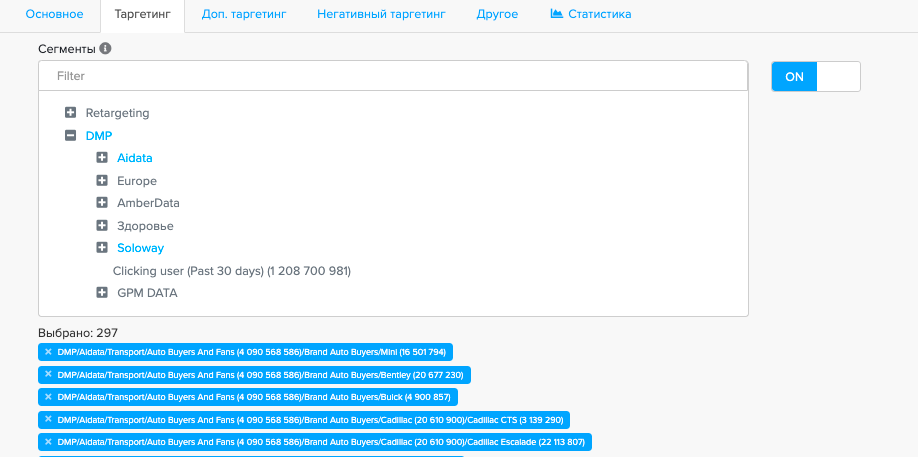The height and width of the screenshot is (457, 918).
Task: Remove the Cadillac Escalade segment tag
Action: point(48,442)
